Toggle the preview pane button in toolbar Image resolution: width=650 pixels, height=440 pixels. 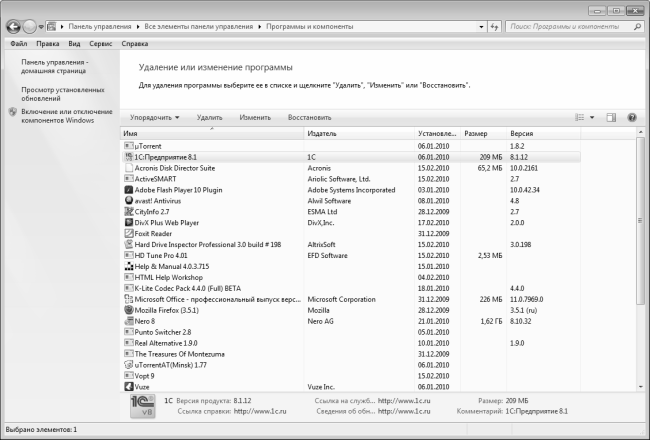coord(611,117)
